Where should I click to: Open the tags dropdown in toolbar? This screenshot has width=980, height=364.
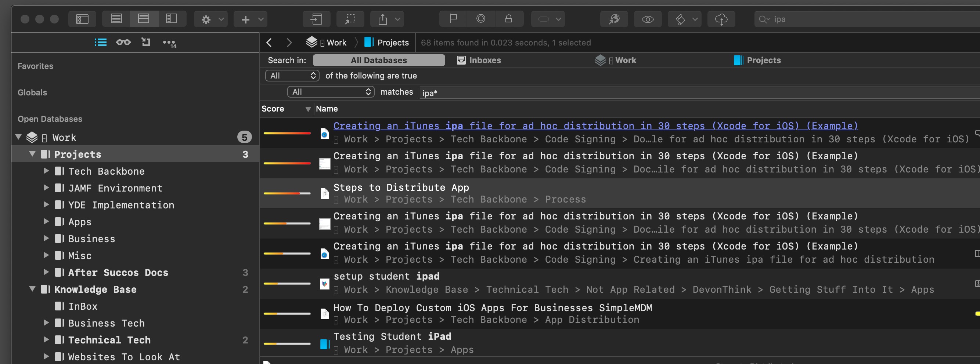(684, 19)
